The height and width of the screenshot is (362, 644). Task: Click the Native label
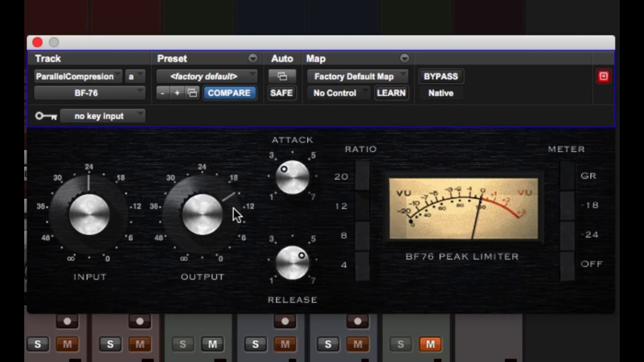pos(441,93)
